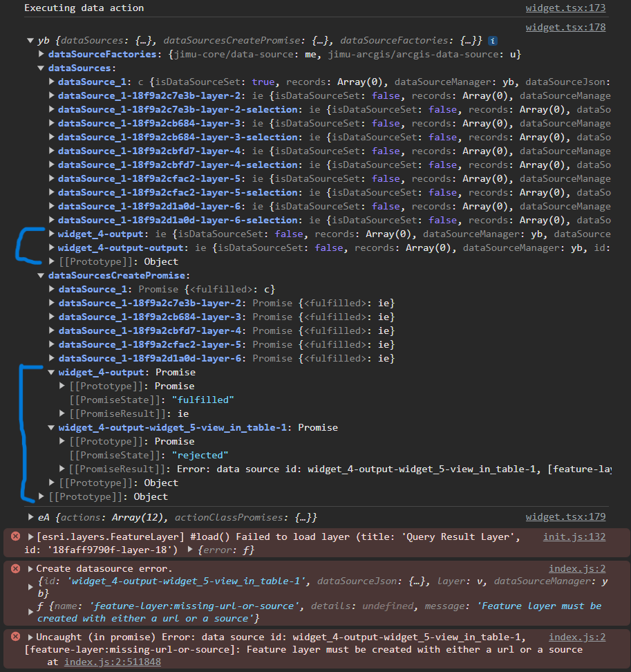Select the PromiseState "fulfilled" line
Image resolution: width=631 pixels, height=672 pixels.
(152, 400)
